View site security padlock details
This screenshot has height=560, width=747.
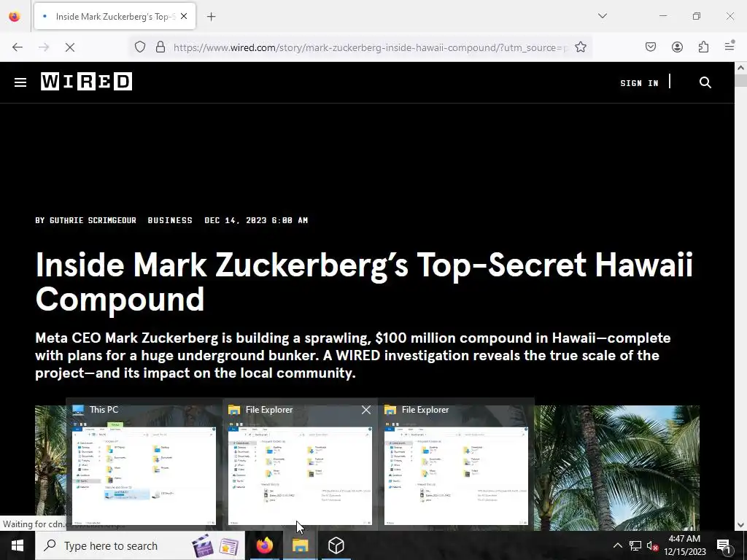point(160,47)
